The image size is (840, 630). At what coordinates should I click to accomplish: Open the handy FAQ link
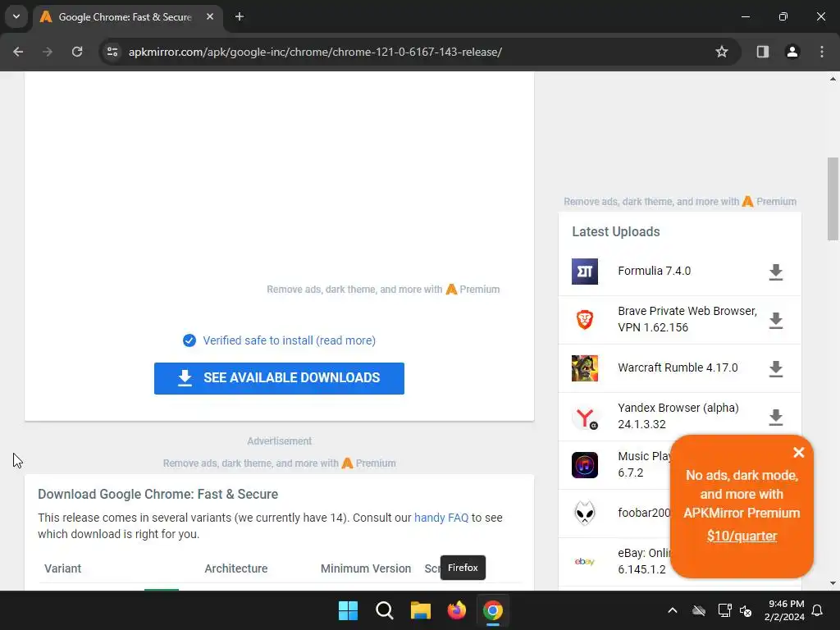441,518
